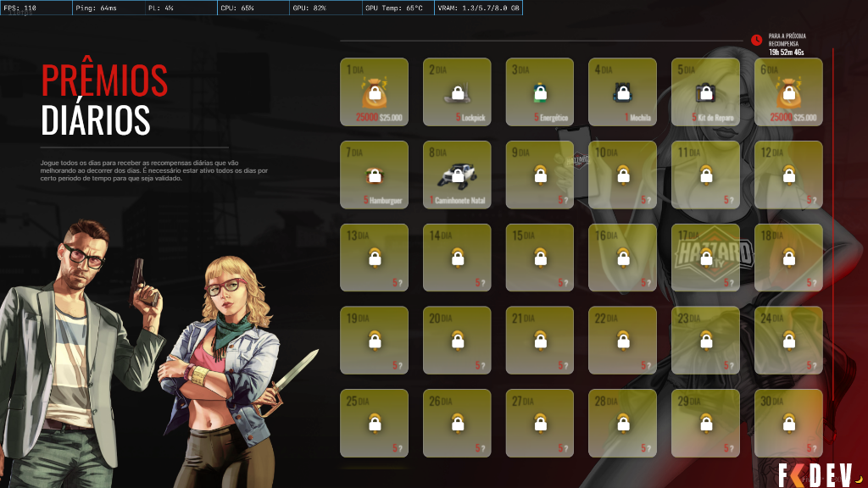
Task: Tap the lock icon on day 16
Action: tap(623, 258)
